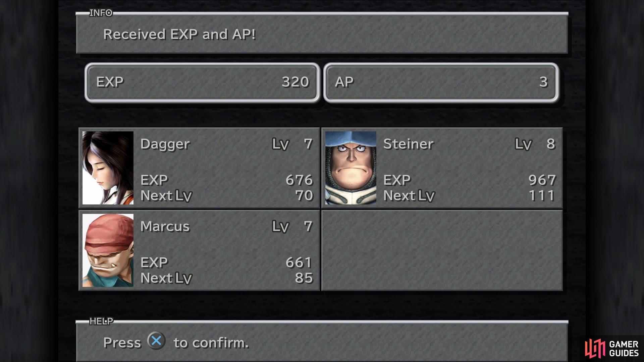
Task: Click the Gamer Guides logo watermark
Action: click(612, 349)
